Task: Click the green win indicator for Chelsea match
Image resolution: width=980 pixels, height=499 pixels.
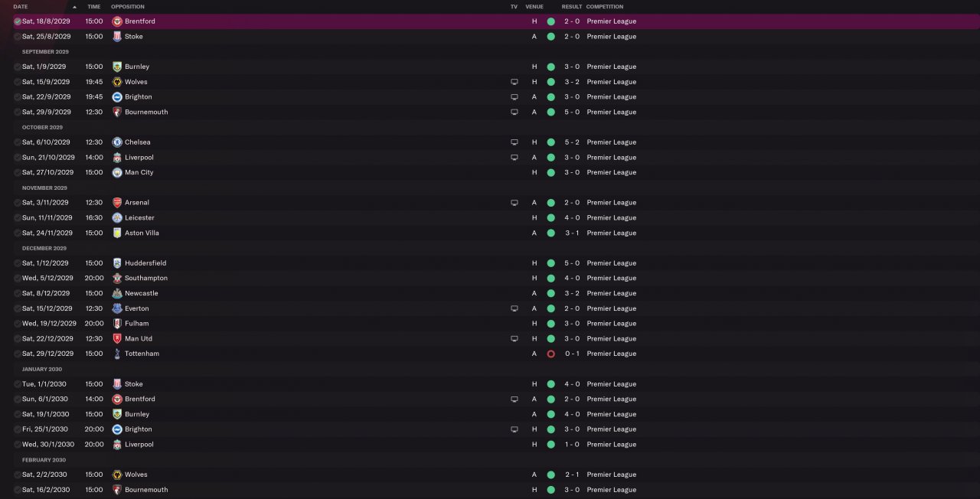Action: 550,142
